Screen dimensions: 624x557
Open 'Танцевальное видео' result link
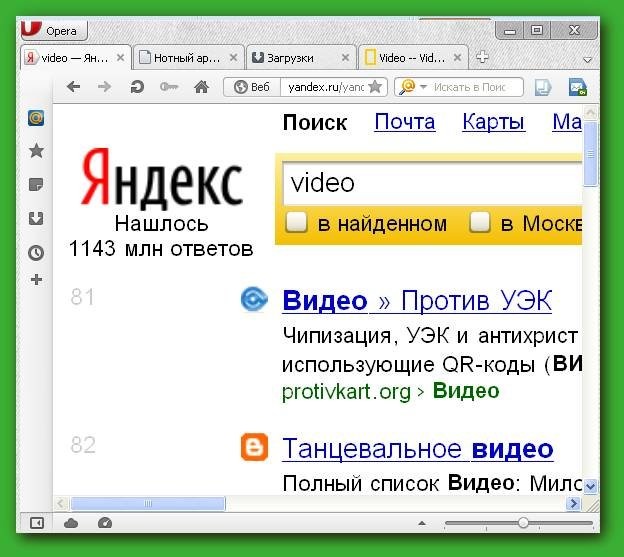[417, 449]
